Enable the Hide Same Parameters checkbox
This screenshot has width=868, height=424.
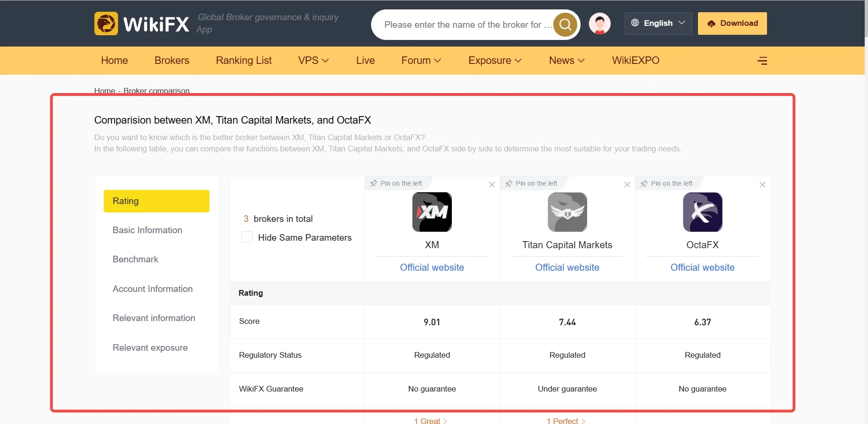point(247,237)
